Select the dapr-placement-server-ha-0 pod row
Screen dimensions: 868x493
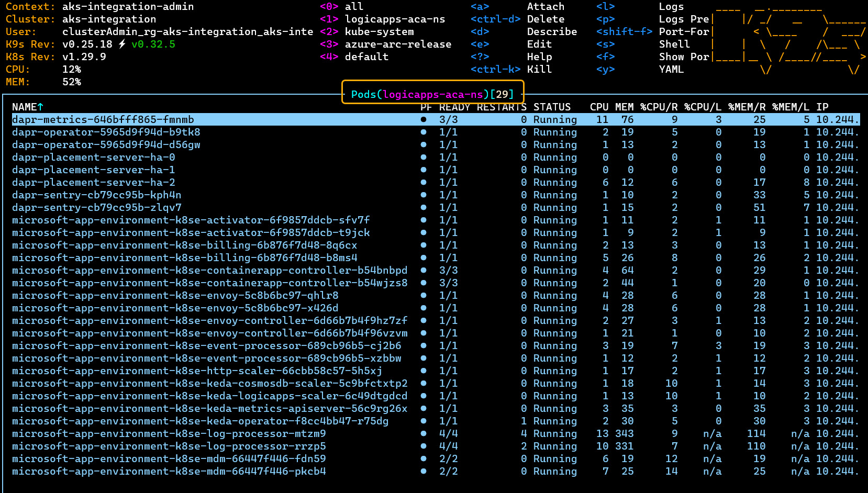click(x=94, y=158)
